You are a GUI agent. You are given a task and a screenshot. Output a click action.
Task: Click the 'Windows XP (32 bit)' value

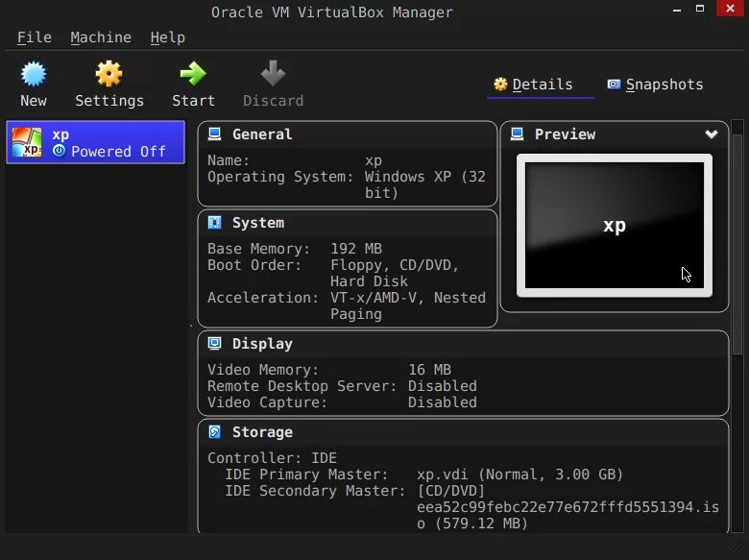425,185
